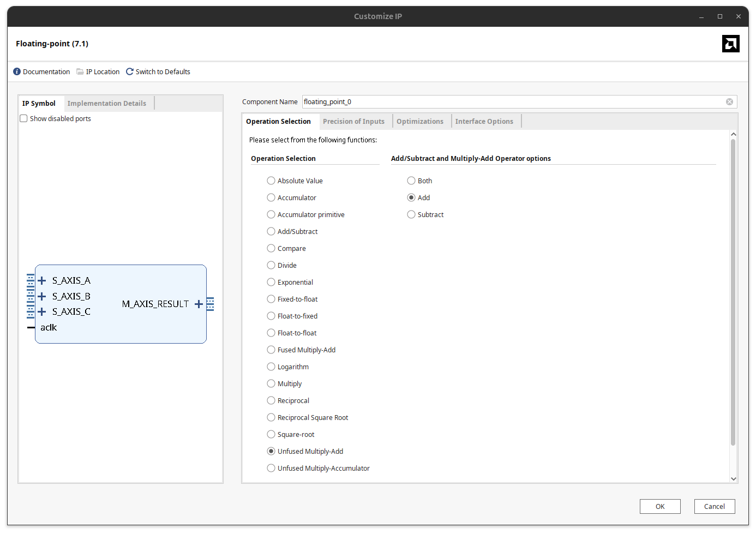Click Switch to Defaults

[163, 71]
